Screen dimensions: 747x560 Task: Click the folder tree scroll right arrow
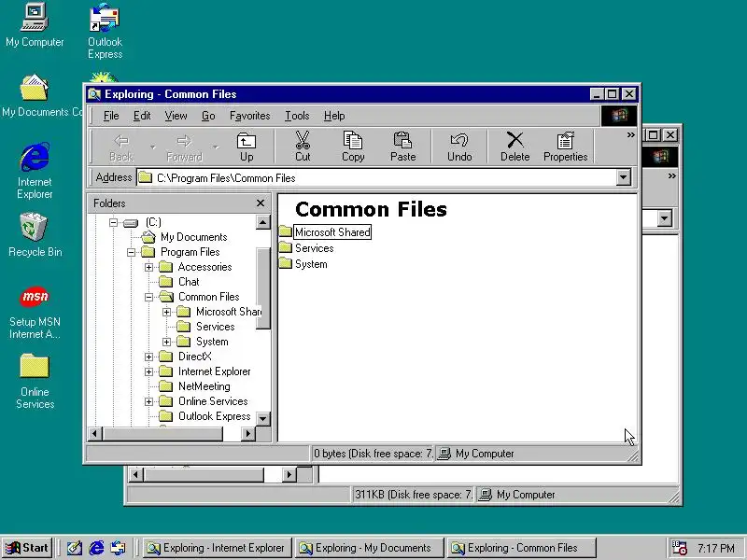[247, 434]
